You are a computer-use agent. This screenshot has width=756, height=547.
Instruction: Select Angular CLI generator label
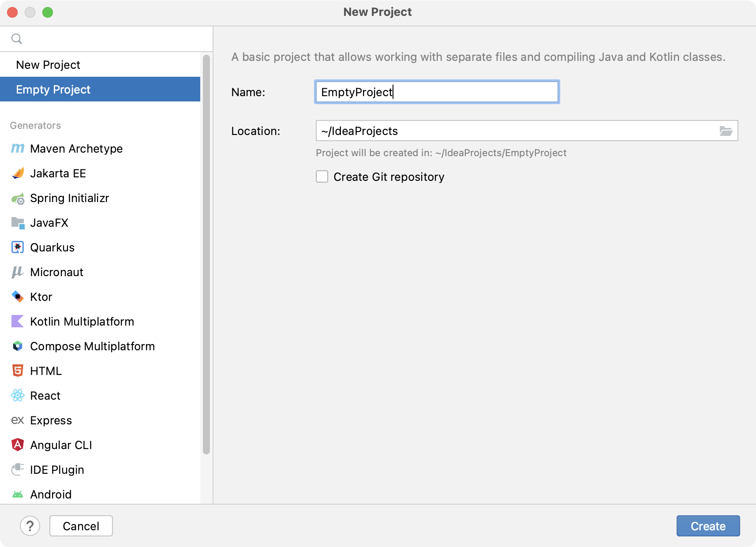pyautogui.click(x=61, y=445)
